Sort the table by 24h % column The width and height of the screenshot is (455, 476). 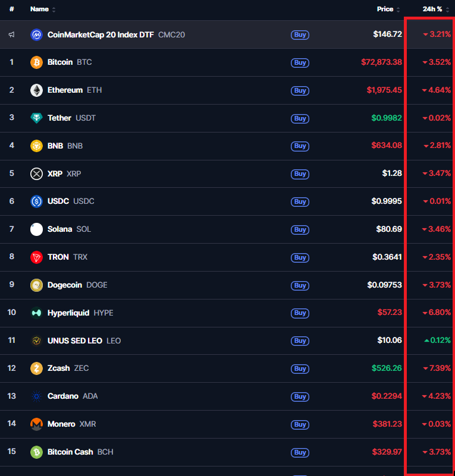(435, 9)
